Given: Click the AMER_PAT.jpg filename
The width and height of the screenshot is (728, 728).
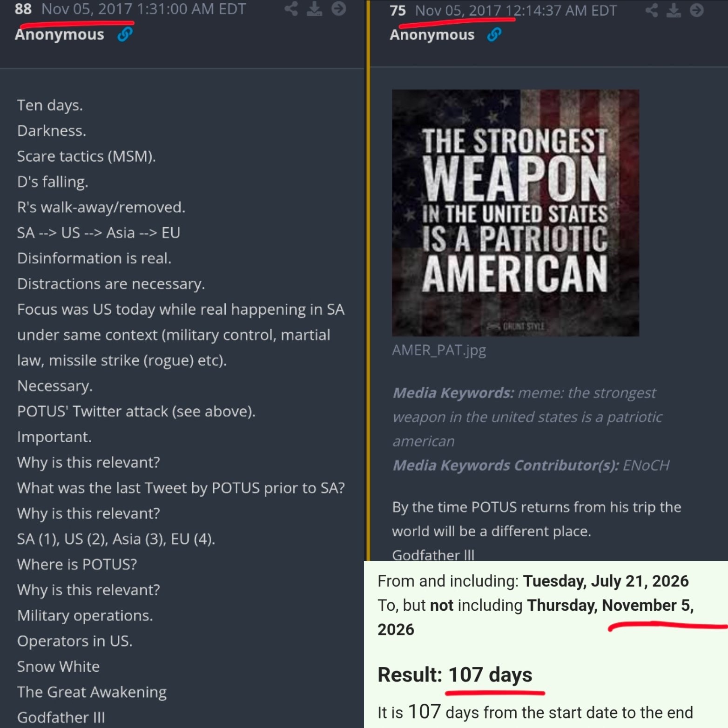Looking at the screenshot, I should (439, 350).
